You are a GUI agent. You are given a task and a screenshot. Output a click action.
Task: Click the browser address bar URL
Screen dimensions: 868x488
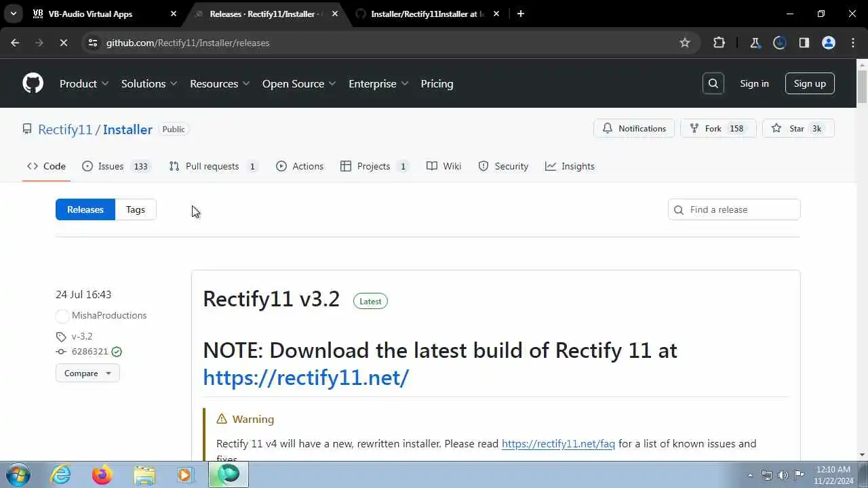click(x=188, y=43)
